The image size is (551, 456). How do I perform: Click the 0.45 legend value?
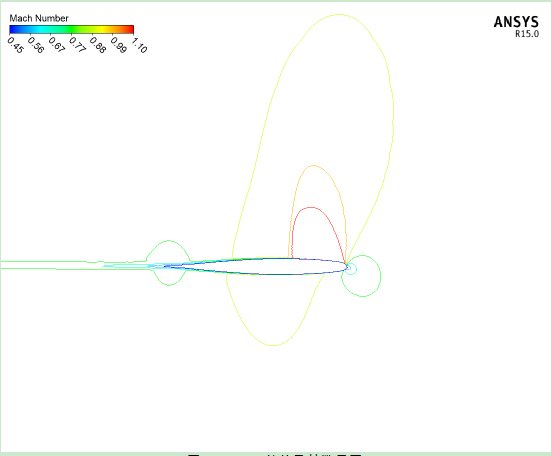15,45
